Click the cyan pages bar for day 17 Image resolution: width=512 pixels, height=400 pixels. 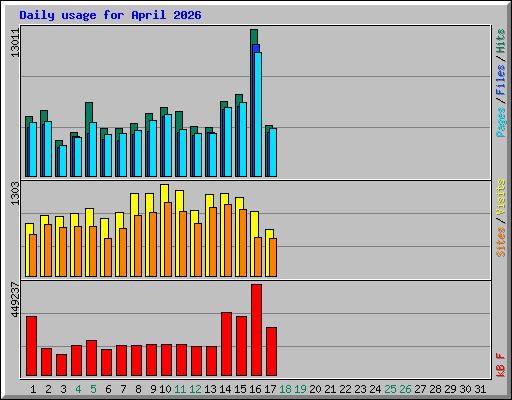(273, 152)
